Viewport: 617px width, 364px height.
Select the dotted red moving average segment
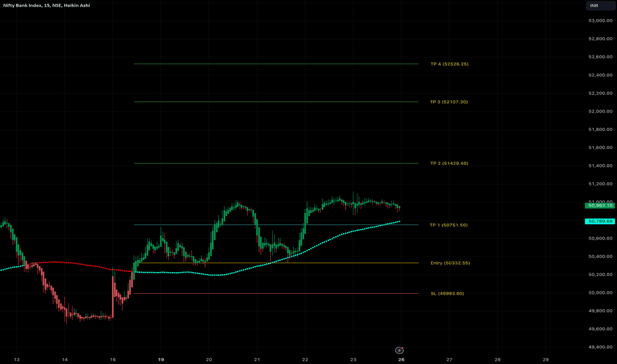(79, 263)
